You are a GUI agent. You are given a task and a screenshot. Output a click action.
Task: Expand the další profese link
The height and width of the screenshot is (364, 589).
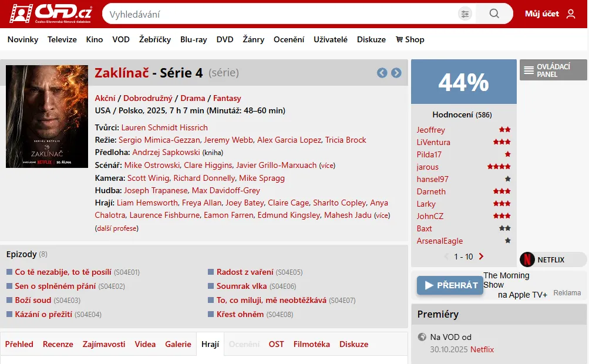[116, 228]
